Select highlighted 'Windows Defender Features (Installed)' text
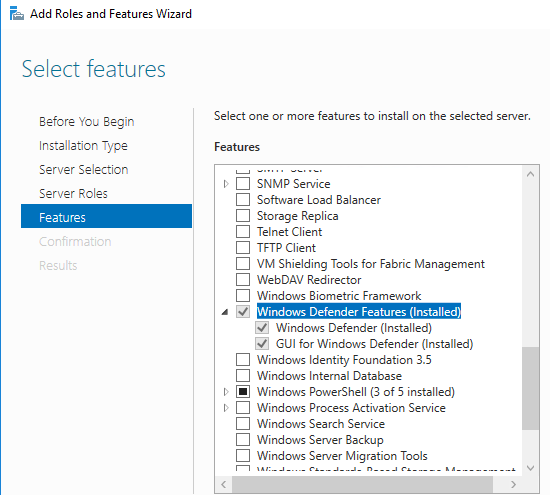The width and height of the screenshot is (550, 495). 359,312
